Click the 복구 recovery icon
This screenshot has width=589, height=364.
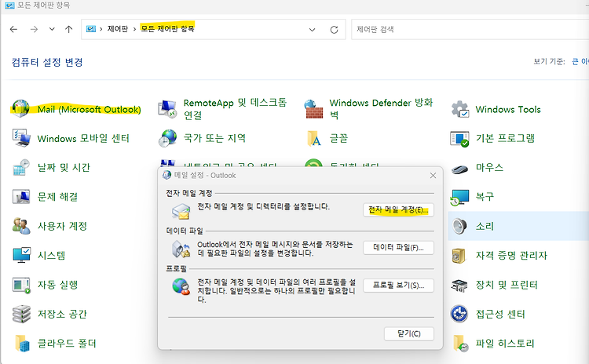point(459,198)
